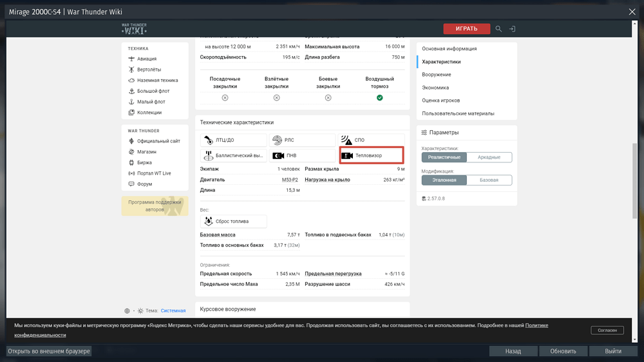This screenshot has height=362, width=644.
Task: Click the red ИГРАТЬ button
Action: click(466, 29)
